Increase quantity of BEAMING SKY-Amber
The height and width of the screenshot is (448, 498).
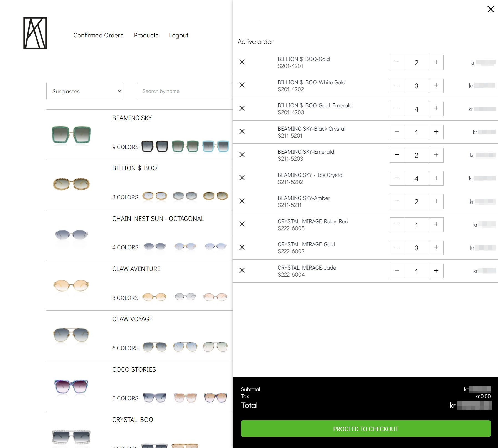[436, 201]
